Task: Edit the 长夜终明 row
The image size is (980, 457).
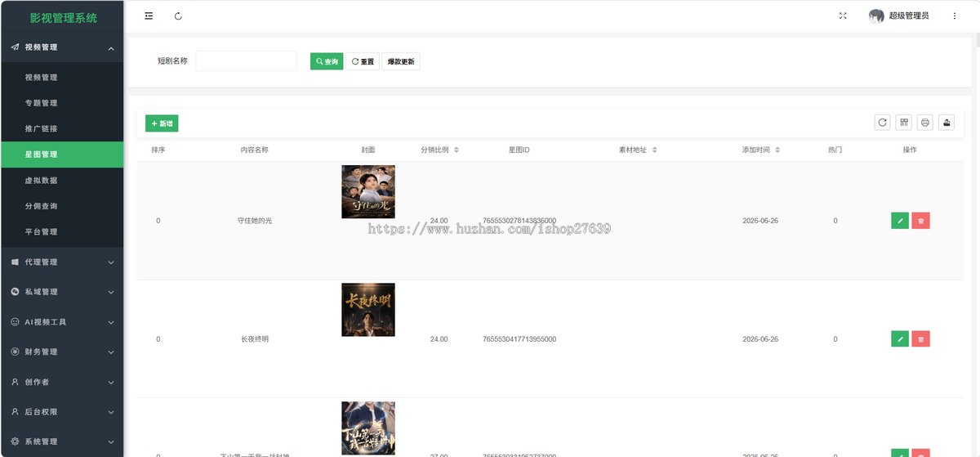Action: 900,338
